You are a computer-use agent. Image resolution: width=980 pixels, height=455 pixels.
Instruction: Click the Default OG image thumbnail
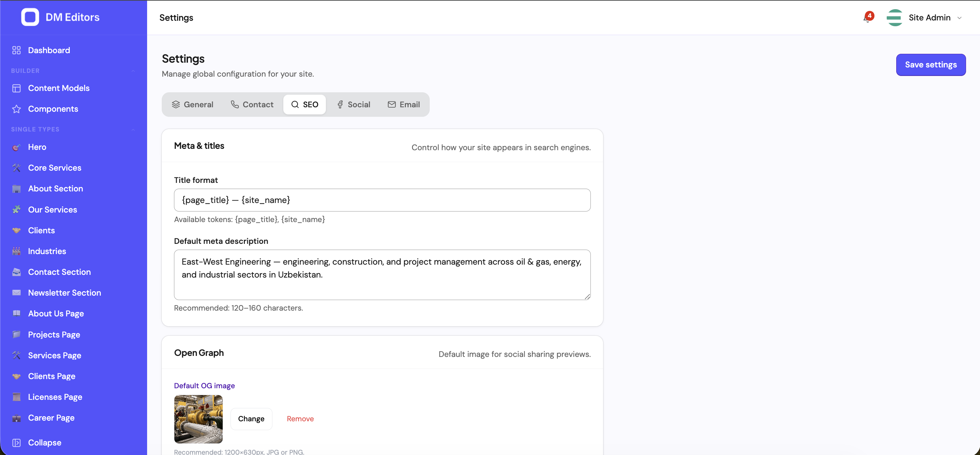[x=198, y=419]
